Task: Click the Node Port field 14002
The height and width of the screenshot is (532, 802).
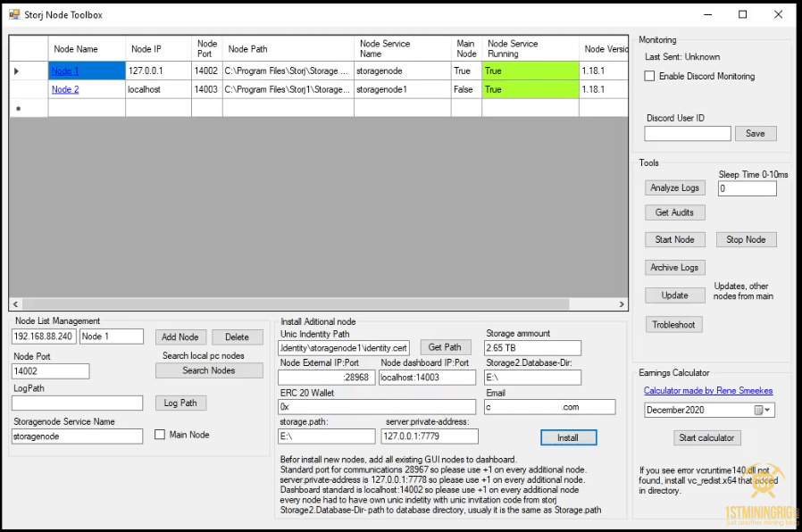Action: (x=50, y=371)
